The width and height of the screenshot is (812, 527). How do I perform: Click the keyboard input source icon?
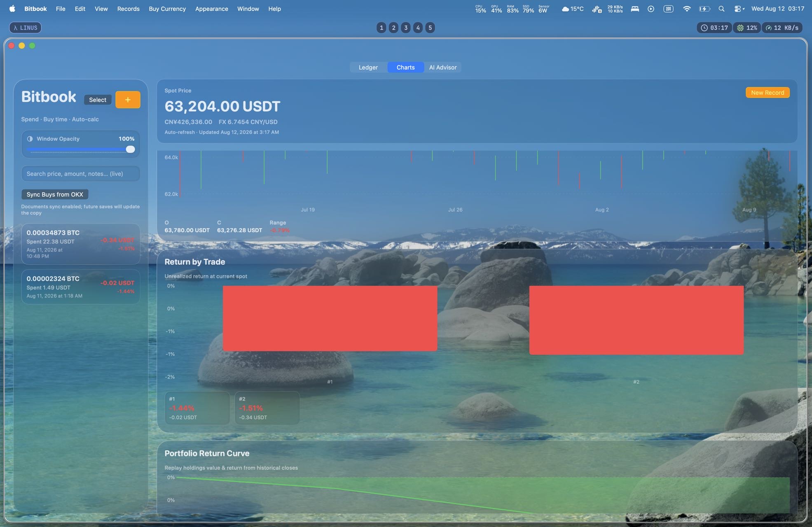668,9
